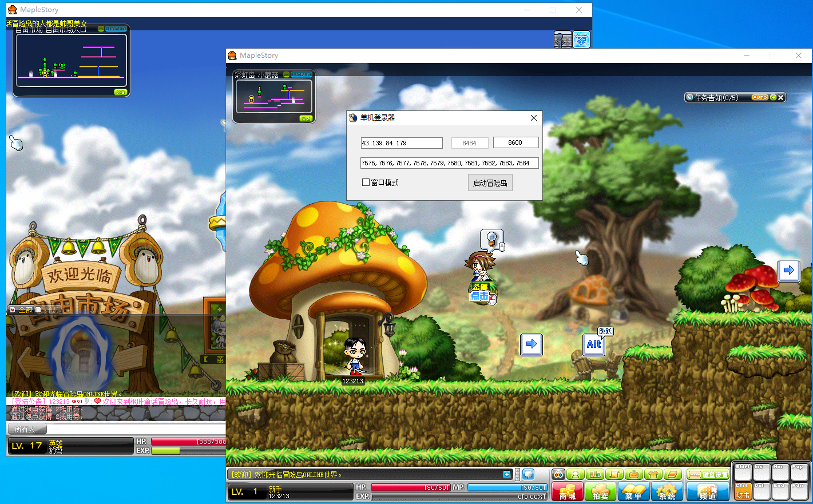Open 键盘设置 keyboard settings
This screenshot has width=813, height=504.
708,475
